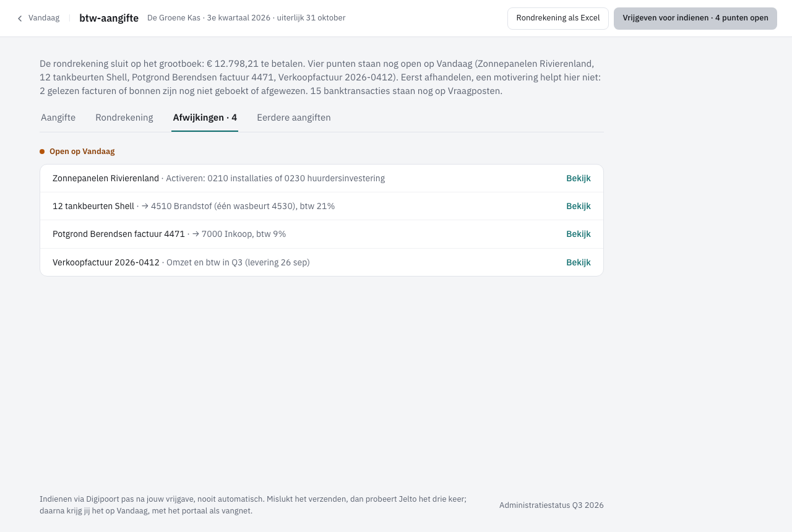Bekijk Verkoopfactuur 2026-0412 item
Image resolution: width=792 pixels, height=532 pixels.
pyautogui.click(x=579, y=262)
